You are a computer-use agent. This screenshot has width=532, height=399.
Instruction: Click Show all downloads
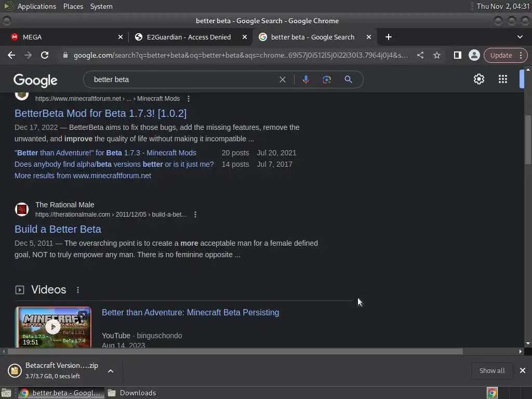point(491,371)
